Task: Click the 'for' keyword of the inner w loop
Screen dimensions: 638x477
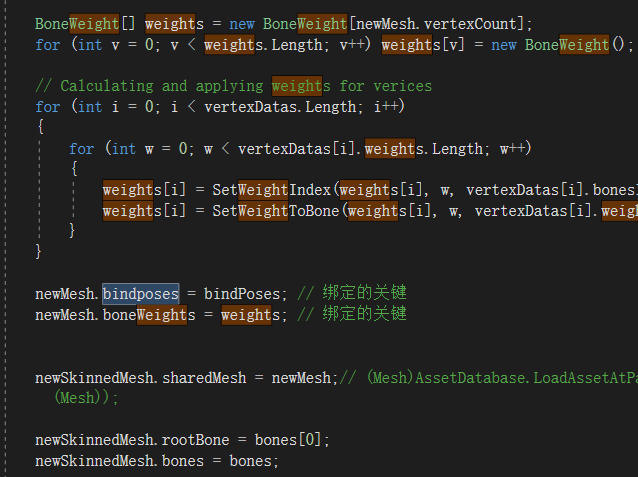Action: point(81,149)
